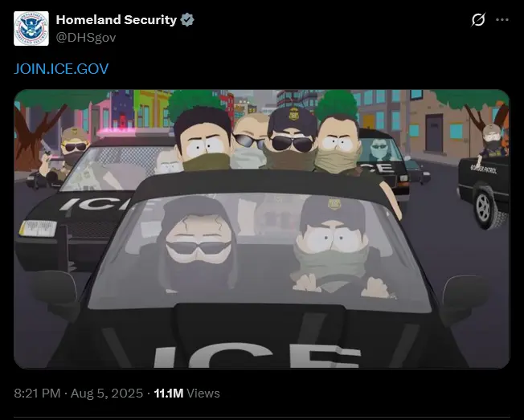Image resolution: width=524 pixels, height=420 pixels.
Task: Click the officer wearing badge cap and sunglasses
Action: click(291, 141)
